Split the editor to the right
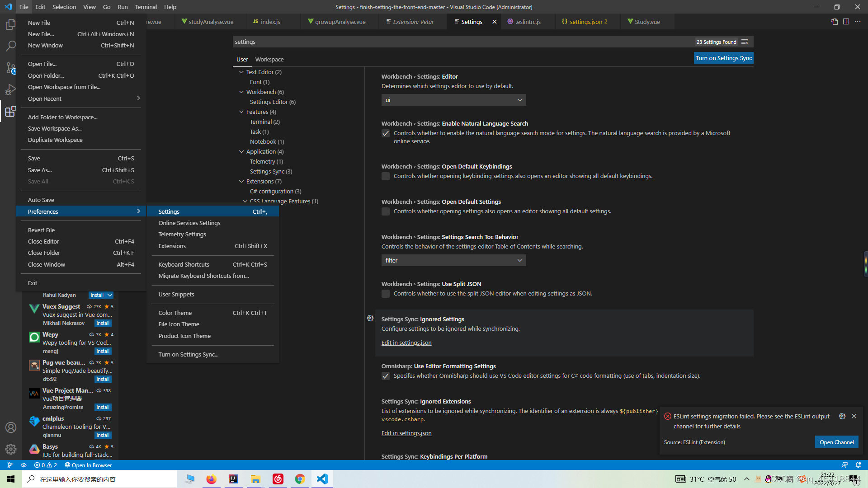 point(846,22)
